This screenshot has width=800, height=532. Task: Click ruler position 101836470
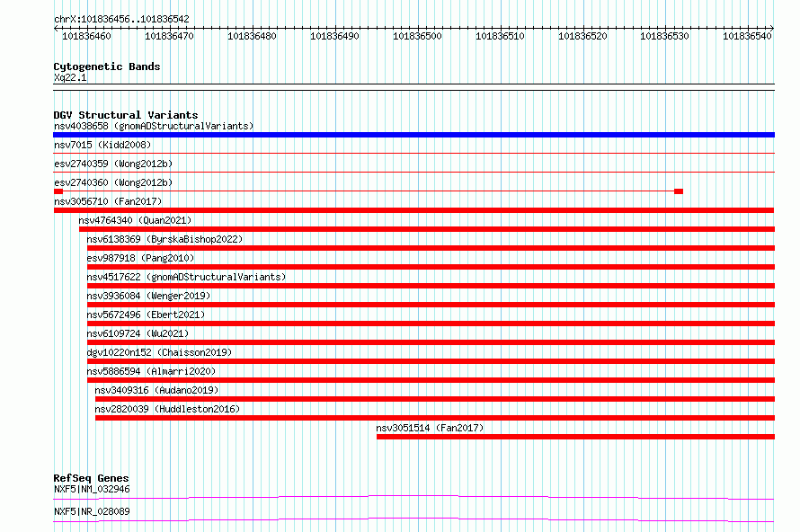(169, 36)
